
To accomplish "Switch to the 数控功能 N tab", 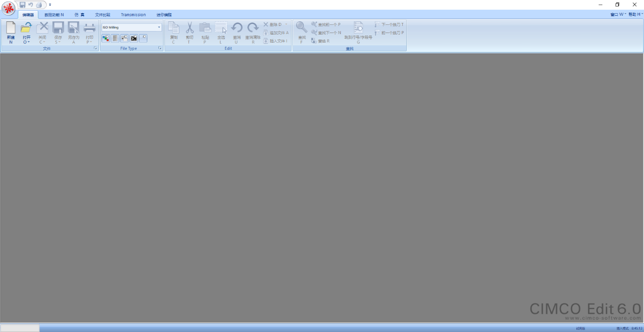I will 54,15.
